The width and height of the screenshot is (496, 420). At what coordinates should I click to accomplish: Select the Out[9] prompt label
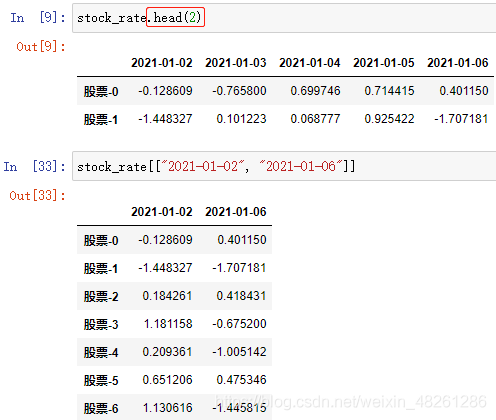point(41,46)
